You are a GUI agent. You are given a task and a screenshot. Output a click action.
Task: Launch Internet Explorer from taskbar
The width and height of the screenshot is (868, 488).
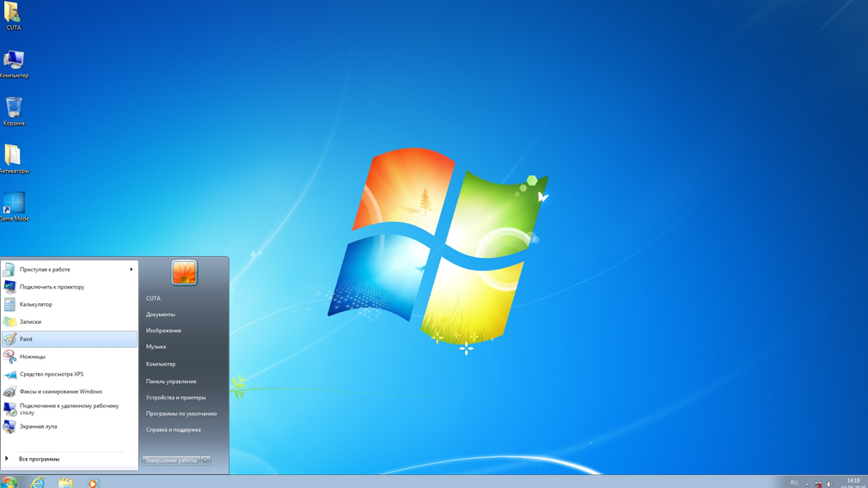(x=38, y=483)
